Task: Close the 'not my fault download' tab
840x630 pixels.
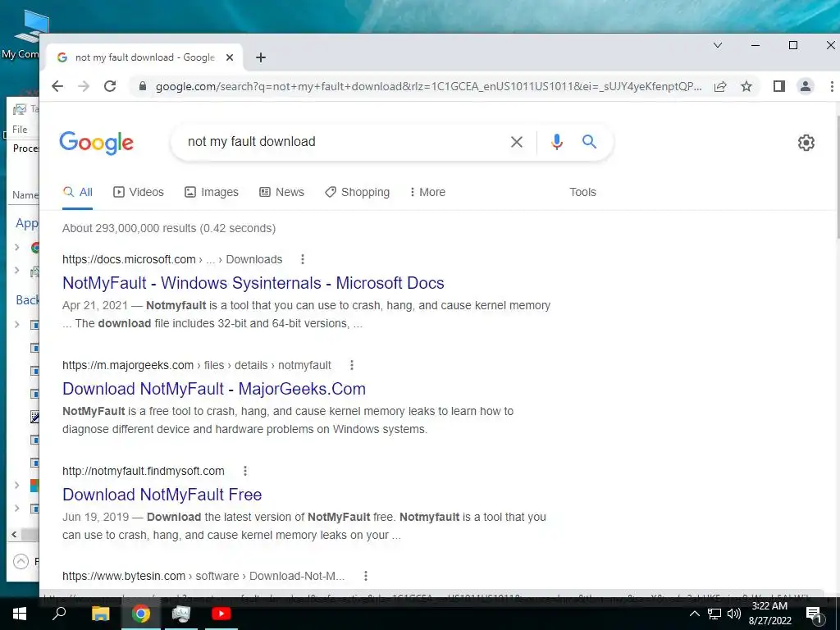Action: pyautogui.click(x=230, y=57)
